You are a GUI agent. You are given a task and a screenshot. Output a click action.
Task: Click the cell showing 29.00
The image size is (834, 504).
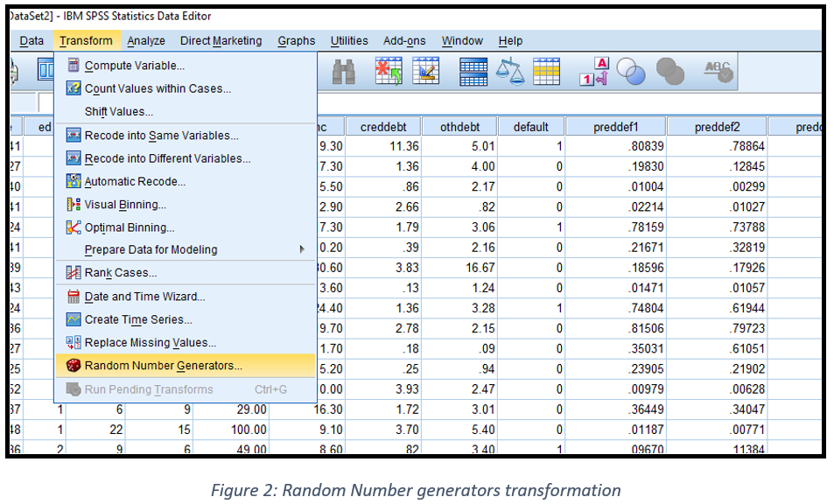tap(231, 409)
